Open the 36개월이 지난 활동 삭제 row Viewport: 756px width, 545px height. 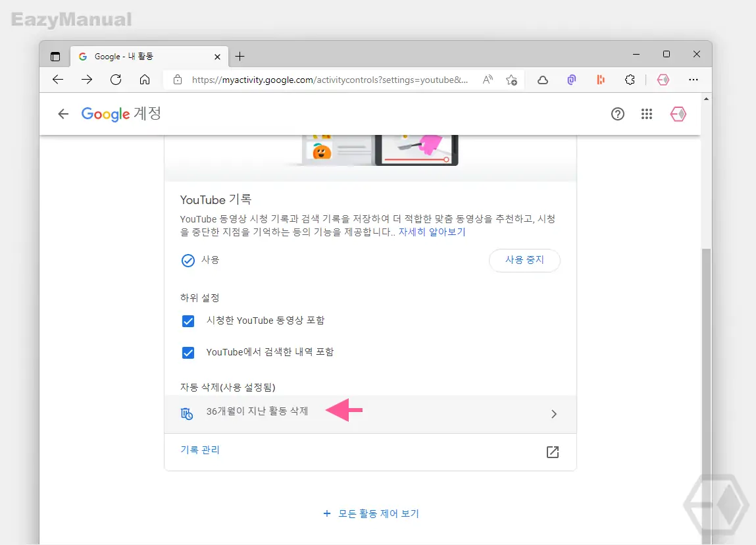(370, 414)
